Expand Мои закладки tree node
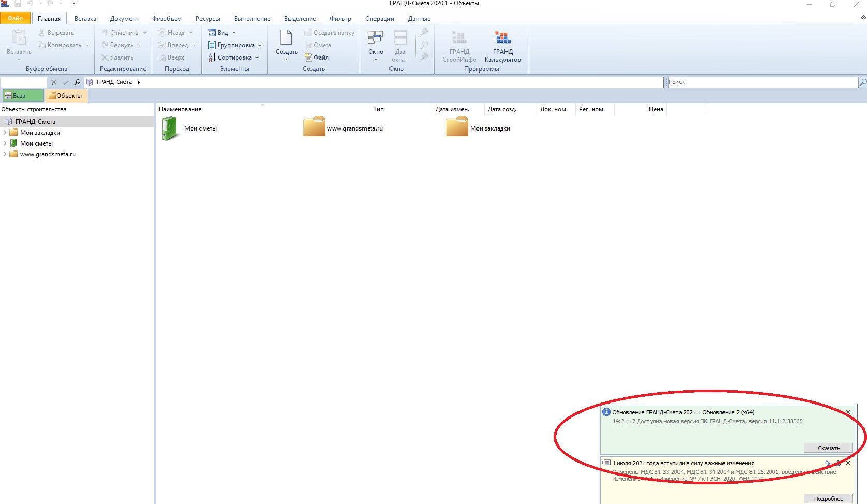867x504 pixels. tap(5, 133)
